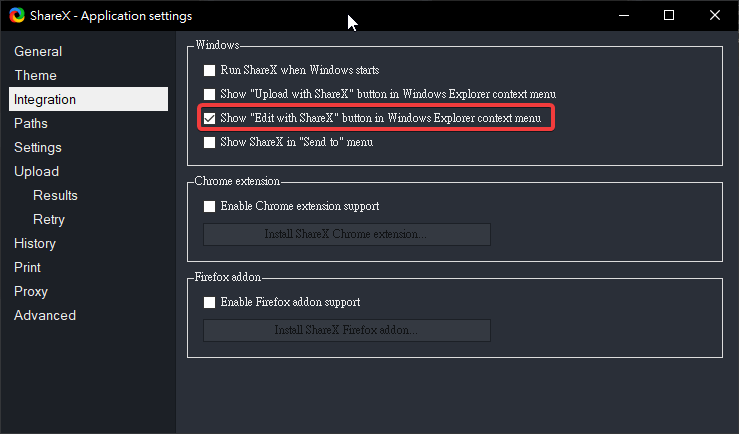This screenshot has height=434, width=739.
Task: Click the ShareX logo icon in title bar
Action: (15, 16)
